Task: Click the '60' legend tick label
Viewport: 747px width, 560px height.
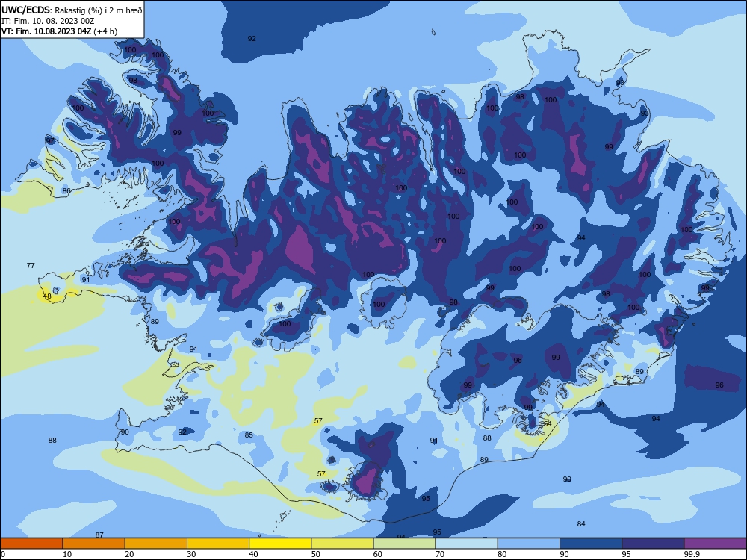Action: point(378,554)
